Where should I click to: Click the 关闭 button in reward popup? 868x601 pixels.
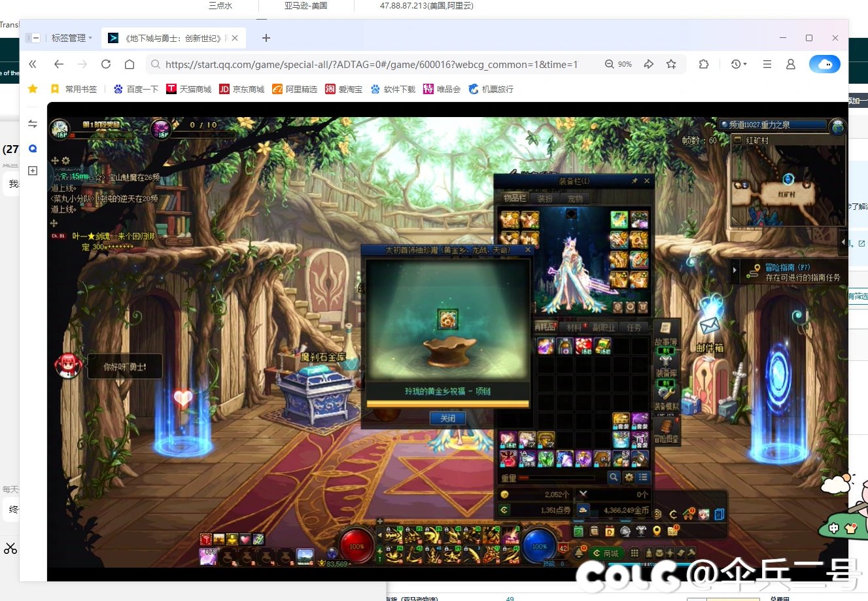(x=447, y=419)
